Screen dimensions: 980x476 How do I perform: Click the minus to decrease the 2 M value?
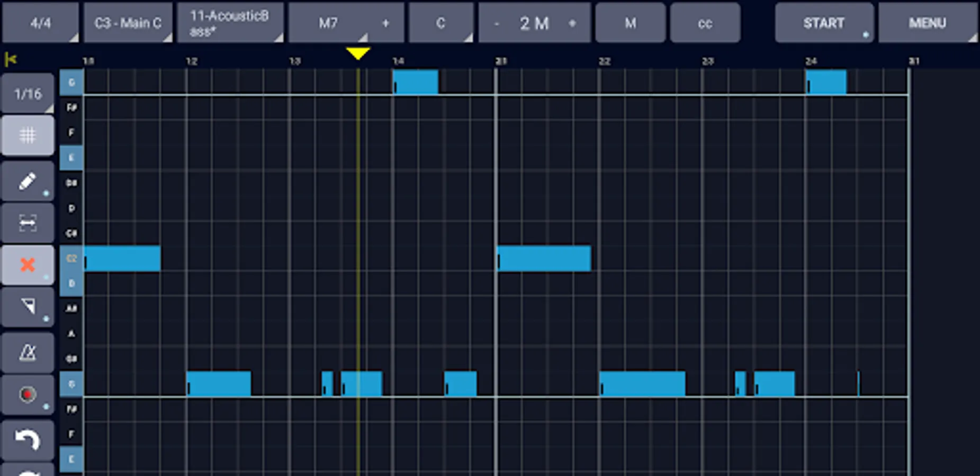coord(497,23)
